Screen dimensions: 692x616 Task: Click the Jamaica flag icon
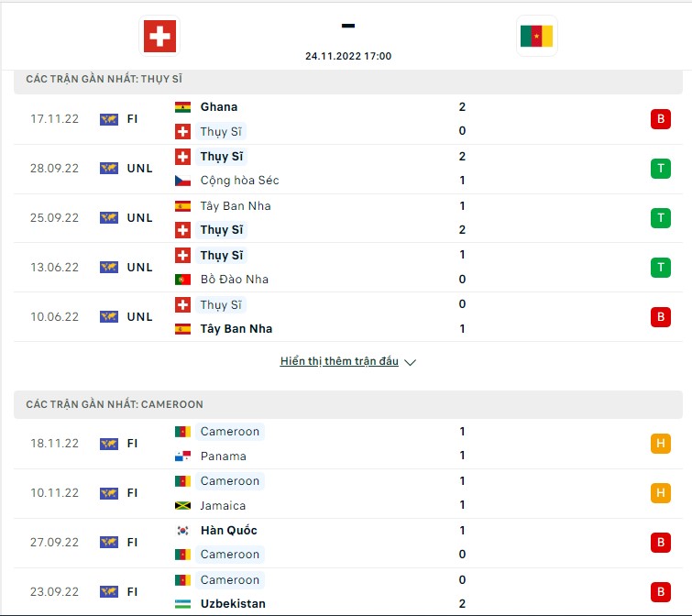182,505
